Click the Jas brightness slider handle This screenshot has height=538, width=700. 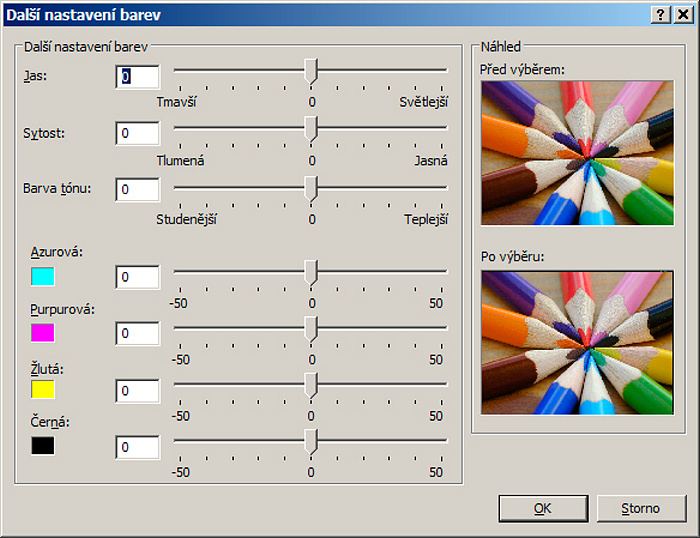pos(311,70)
